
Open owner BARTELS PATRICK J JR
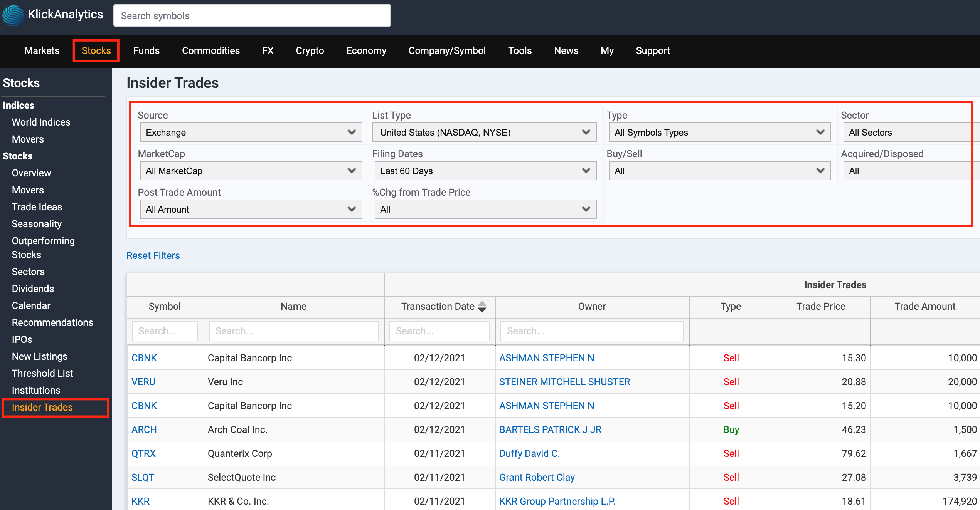tap(550, 429)
